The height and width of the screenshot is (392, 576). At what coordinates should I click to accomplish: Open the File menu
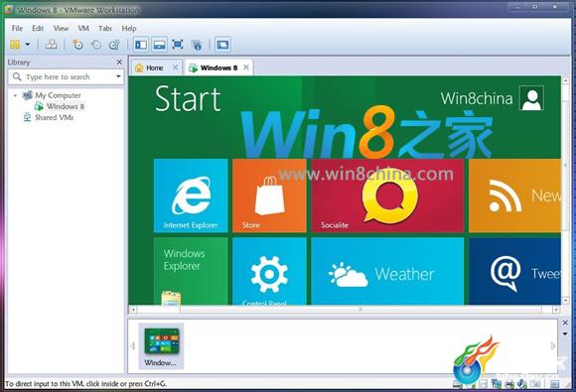[x=17, y=28]
